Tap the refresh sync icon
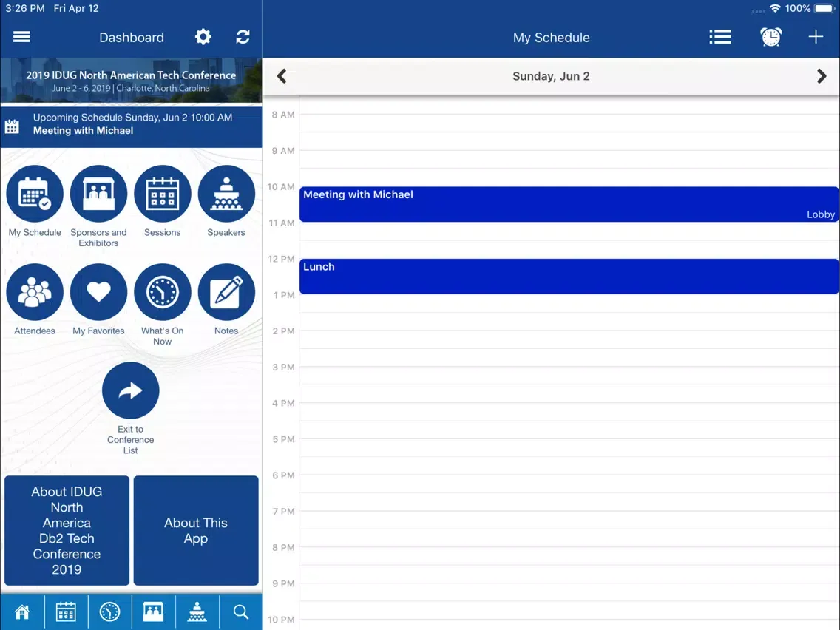The image size is (840, 630). (243, 37)
